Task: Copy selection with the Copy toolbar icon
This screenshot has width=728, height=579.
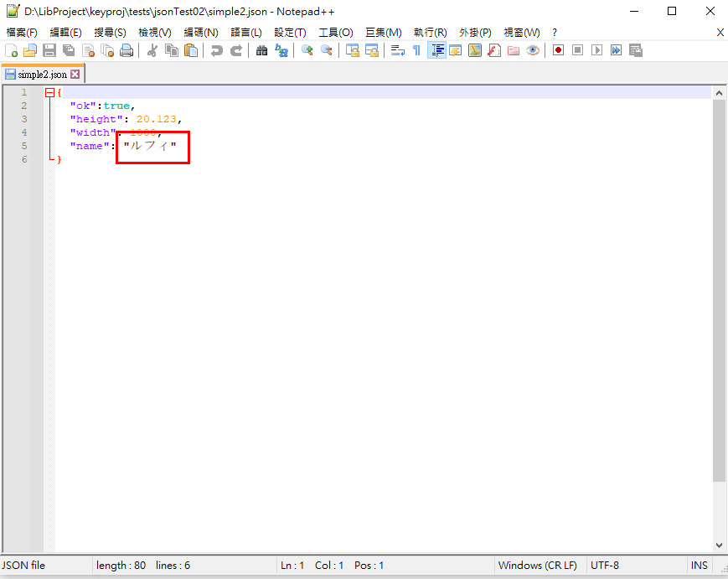Action: click(172, 50)
